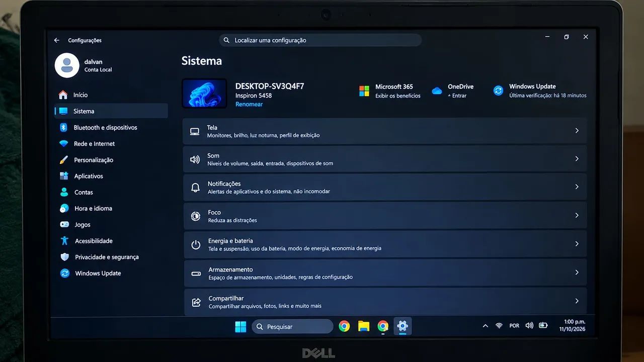Open the Chrome icon beside the Settings gear
This screenshot has height=362, width=644.
pyautogui.click(x=383, y=326)
